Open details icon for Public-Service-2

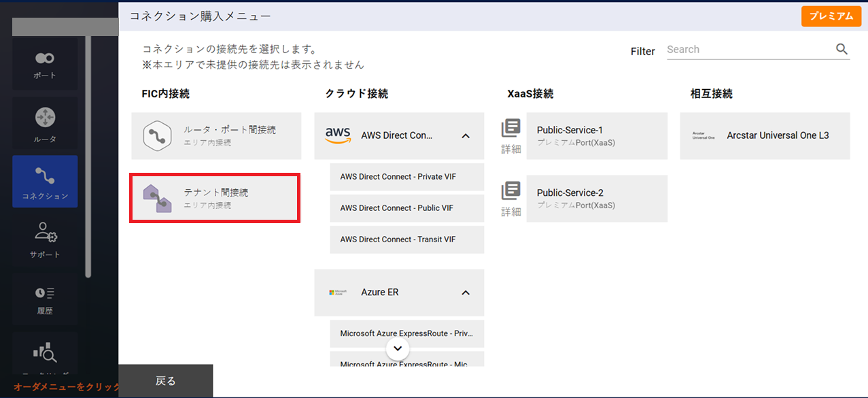point(510,198)
